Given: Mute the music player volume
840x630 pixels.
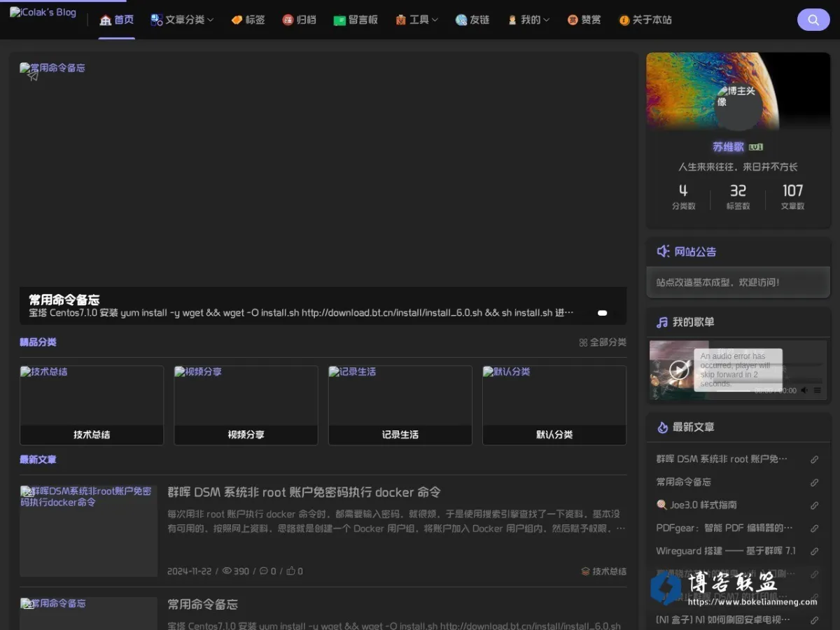Looking at the screenshot, I should 804,391.
